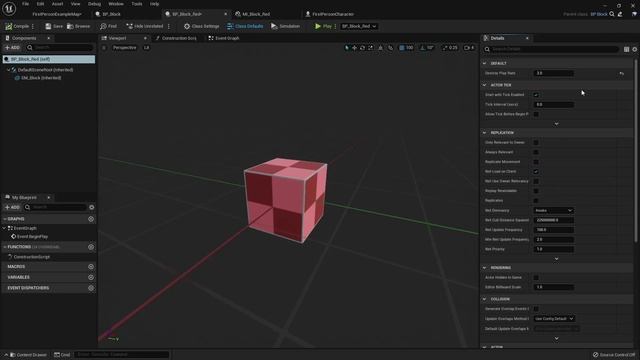Open the Compile options menu
The image size is (640, 360).
(33, 26)
